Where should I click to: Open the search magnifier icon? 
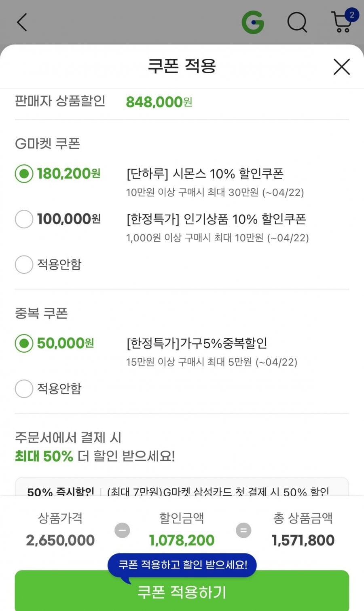[x=297, y=22]
